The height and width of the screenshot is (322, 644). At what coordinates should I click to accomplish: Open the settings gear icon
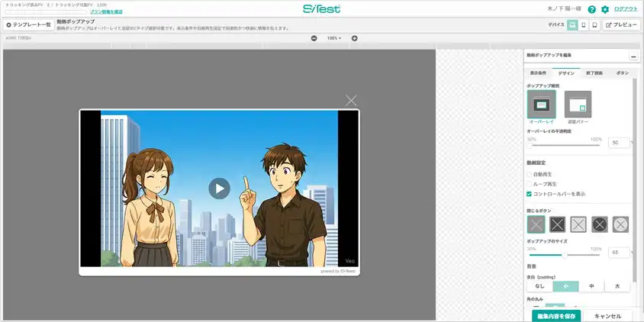pyautogui.click(x=604, y=9)
